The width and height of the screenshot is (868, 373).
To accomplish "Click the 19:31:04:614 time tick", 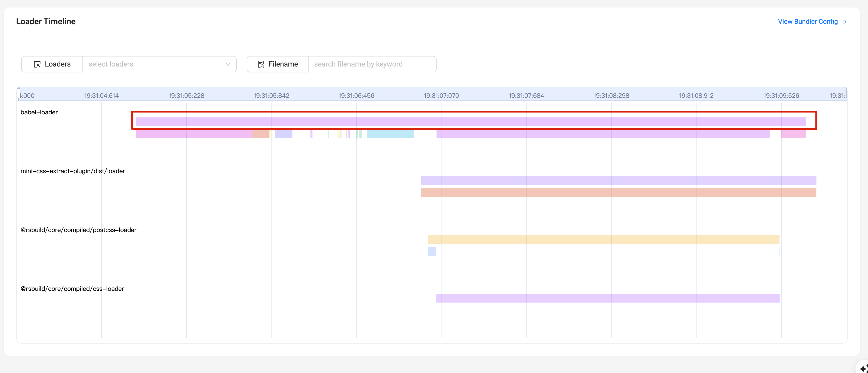I will (101, 96).
